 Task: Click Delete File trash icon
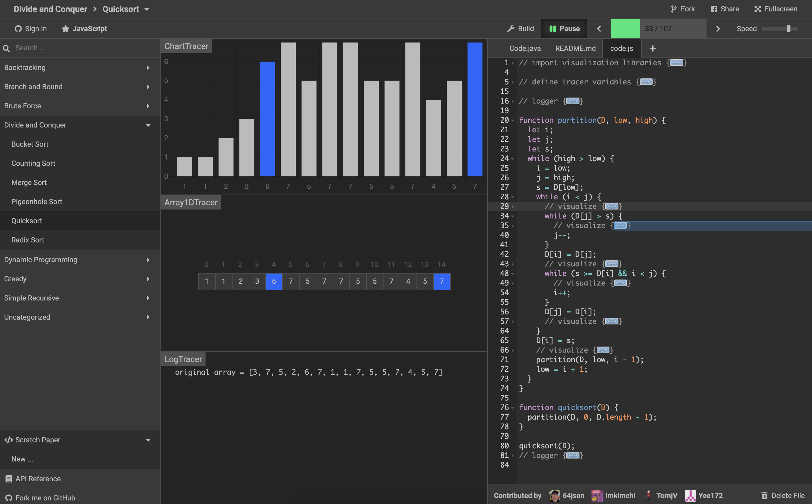tap(764, 495)
